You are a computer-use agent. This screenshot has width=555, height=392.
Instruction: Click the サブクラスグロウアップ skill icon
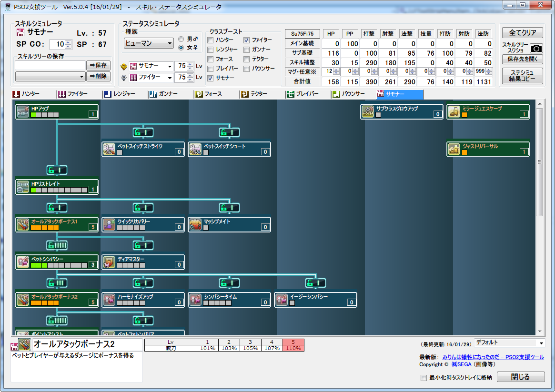(368, 111)
